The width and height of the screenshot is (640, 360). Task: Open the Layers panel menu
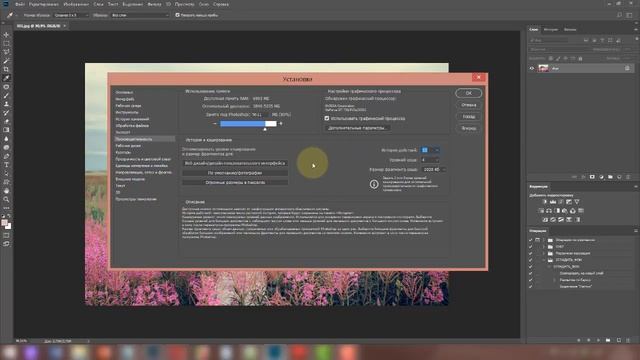pos(636,29)
